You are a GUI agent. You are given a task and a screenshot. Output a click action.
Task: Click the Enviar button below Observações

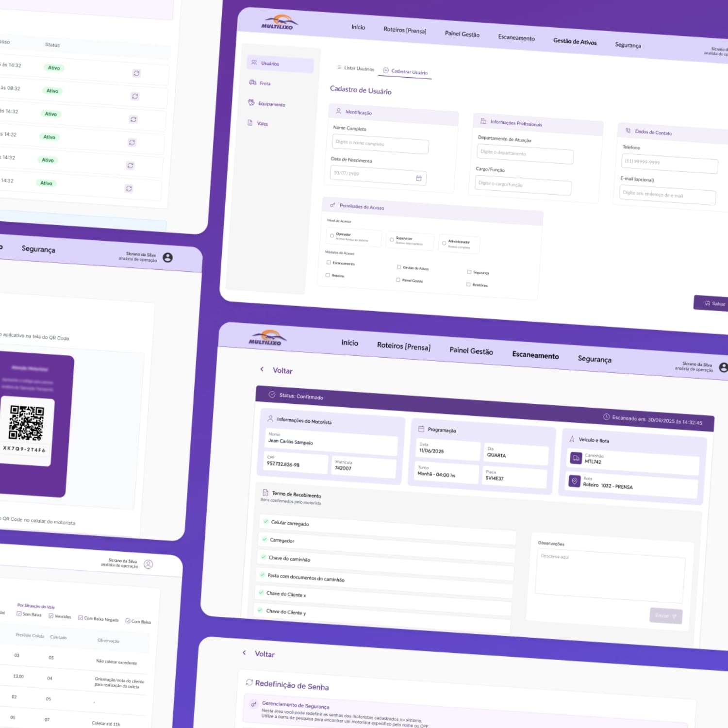pyautogui.click(x=665, y=616)
